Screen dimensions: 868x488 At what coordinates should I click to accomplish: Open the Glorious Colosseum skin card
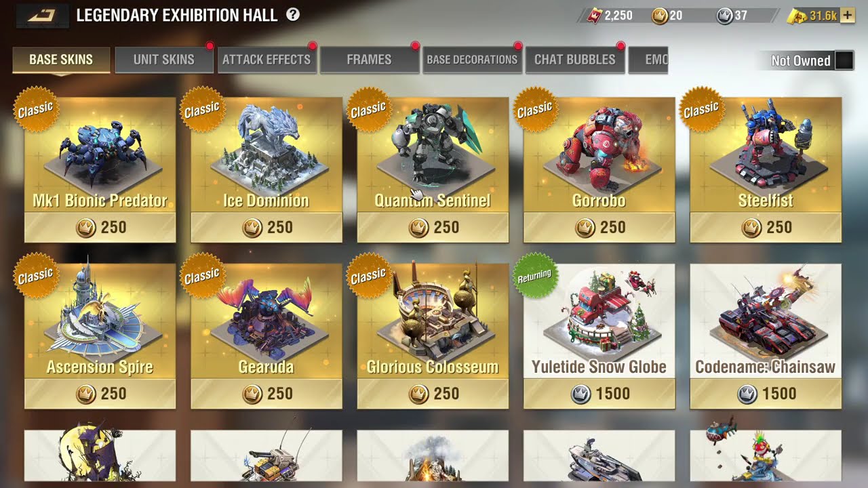pos(433,336)
